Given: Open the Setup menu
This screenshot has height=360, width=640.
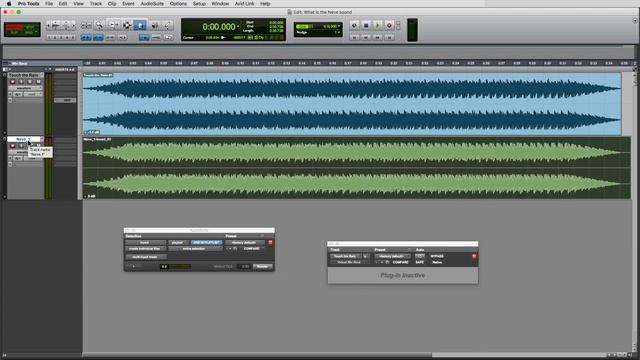Looking at the screenshot, I should click(199, 4).
